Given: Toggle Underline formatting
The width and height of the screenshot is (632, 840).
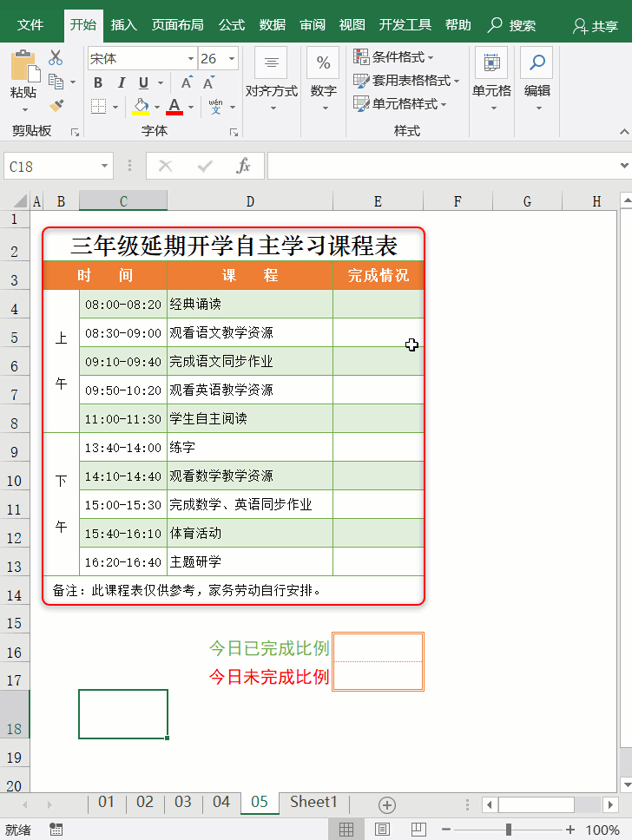Looking at the screenshot, I should pyautogui.click(x=143, y=82).
